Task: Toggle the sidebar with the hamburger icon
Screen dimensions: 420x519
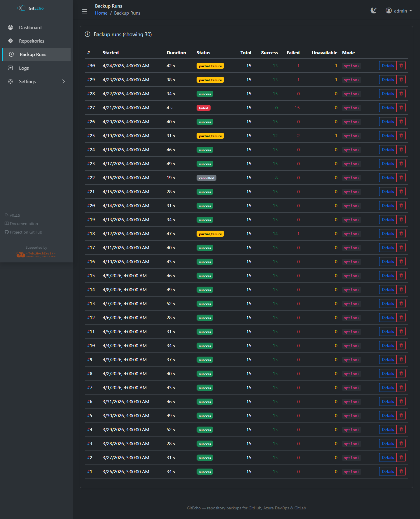Action: [x=85, y=11]
